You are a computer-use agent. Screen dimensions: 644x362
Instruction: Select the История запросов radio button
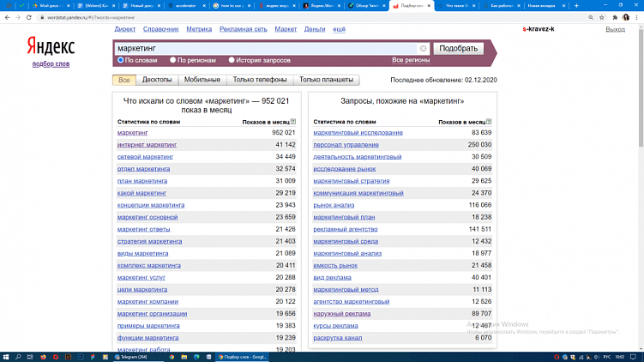(232, 60)
